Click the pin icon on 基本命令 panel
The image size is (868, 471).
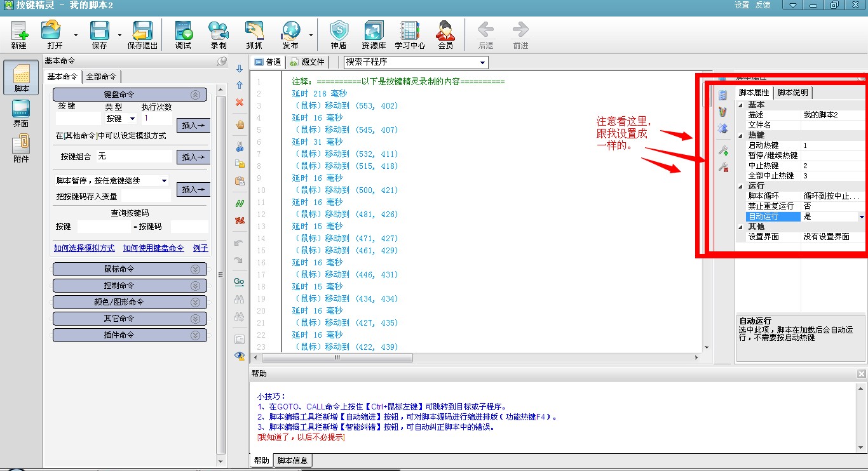click(222, 62)
